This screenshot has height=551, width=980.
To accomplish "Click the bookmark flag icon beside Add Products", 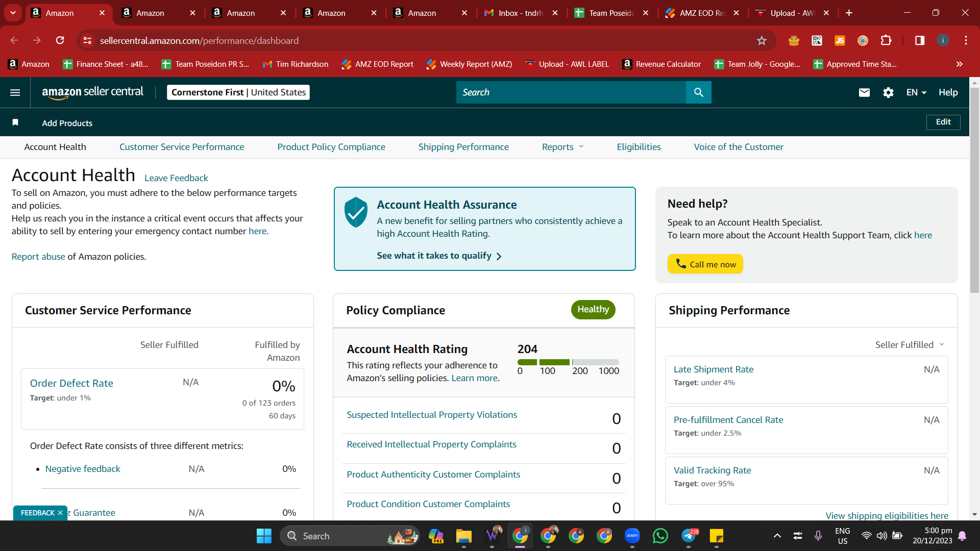I will 15,122.
